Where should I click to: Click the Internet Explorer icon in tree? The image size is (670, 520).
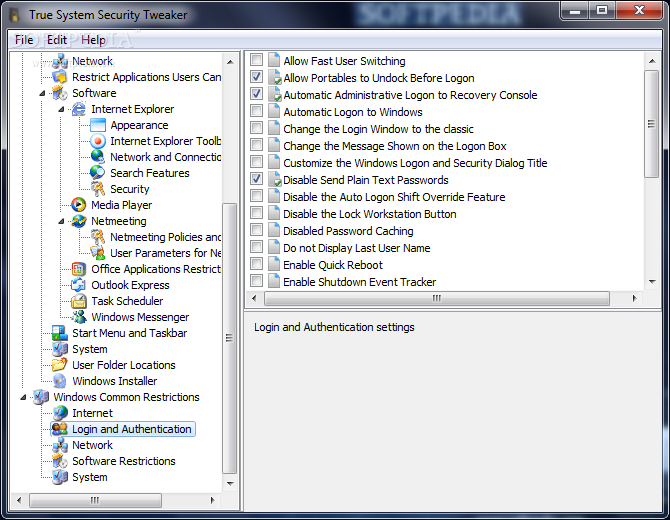point(79,109)
